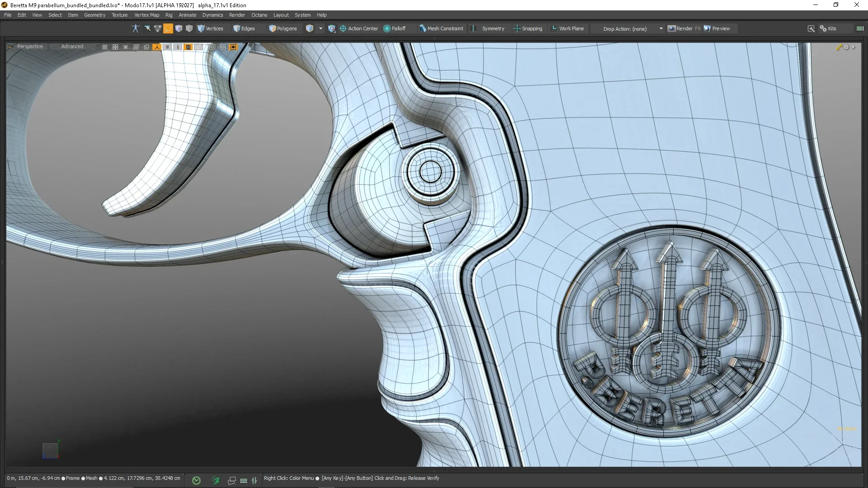Expand the viewport side arrow control

pos(854,47)
